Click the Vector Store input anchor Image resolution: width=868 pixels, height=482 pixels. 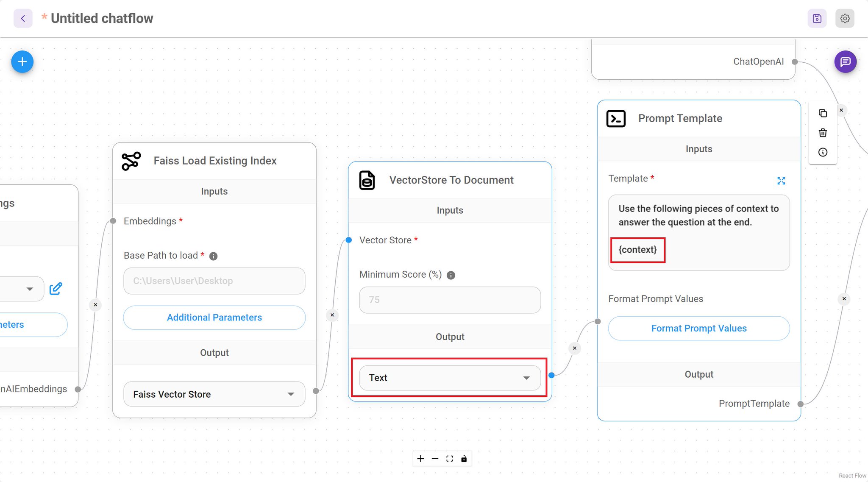[348, 240]
